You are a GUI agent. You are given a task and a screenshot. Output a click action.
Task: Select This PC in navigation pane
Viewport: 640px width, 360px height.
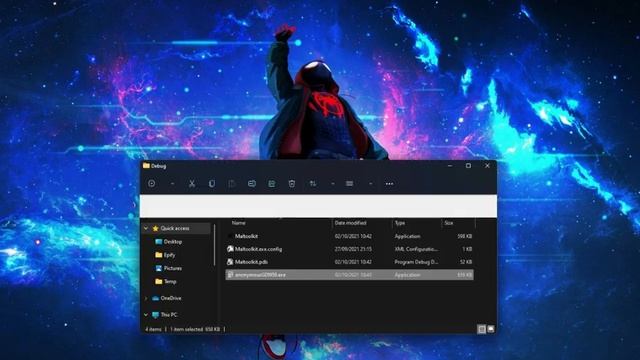[x=169, y=315]
